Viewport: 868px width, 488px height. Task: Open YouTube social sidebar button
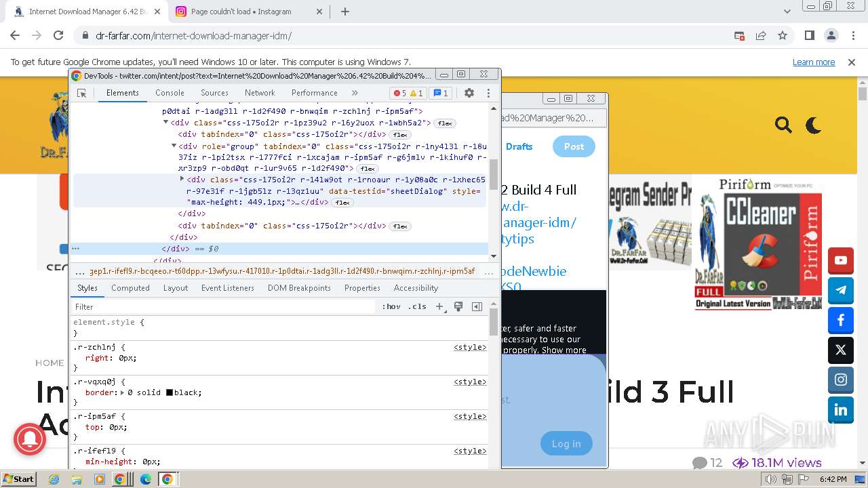tap(841, 260)
